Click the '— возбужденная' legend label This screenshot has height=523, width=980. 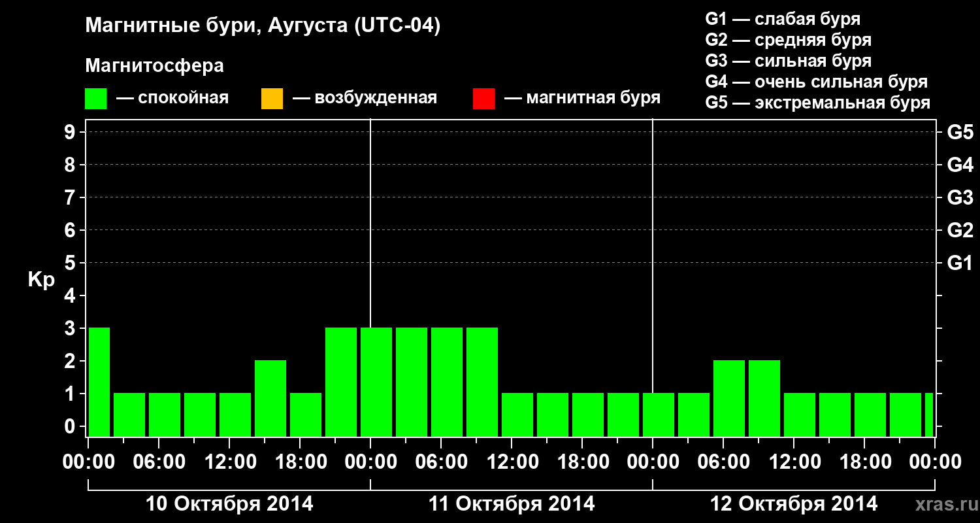(365, 98)
